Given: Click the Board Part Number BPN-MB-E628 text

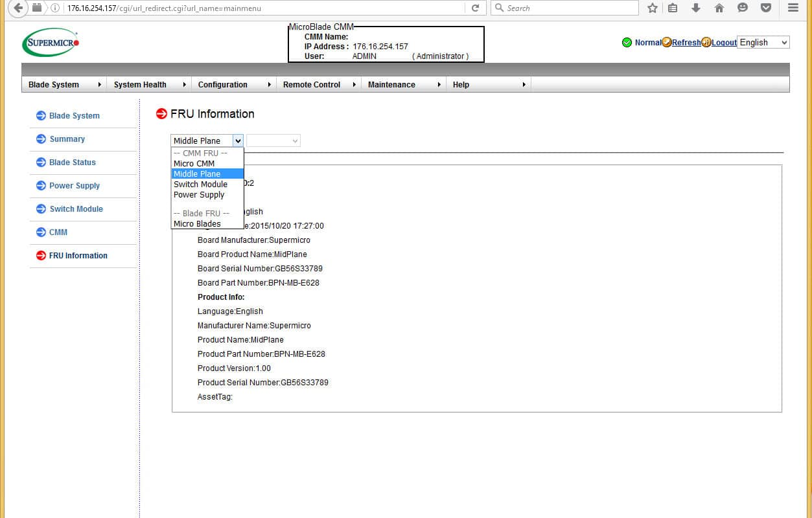Looking at the screenshot, I should click(259, 283).
